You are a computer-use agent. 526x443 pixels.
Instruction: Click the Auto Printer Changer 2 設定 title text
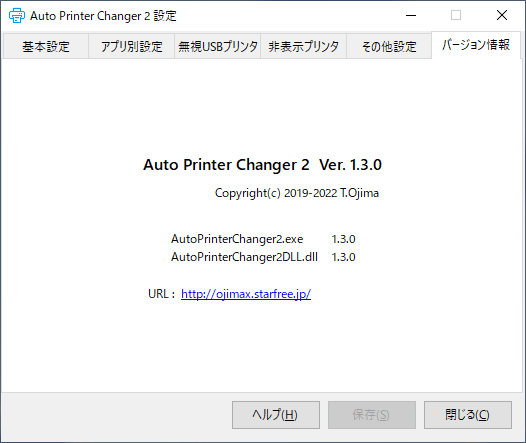tap(103, 16)
